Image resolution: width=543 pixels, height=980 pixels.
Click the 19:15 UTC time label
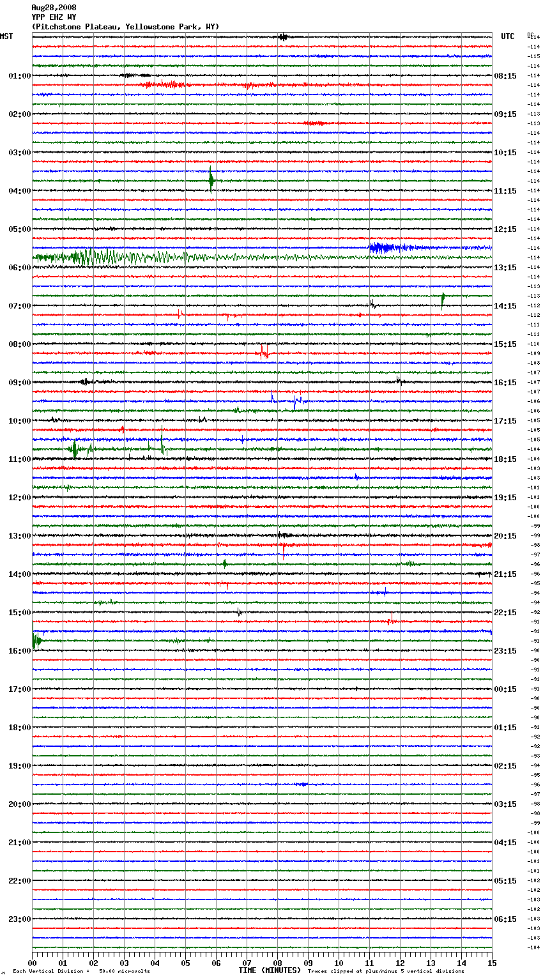505,498
